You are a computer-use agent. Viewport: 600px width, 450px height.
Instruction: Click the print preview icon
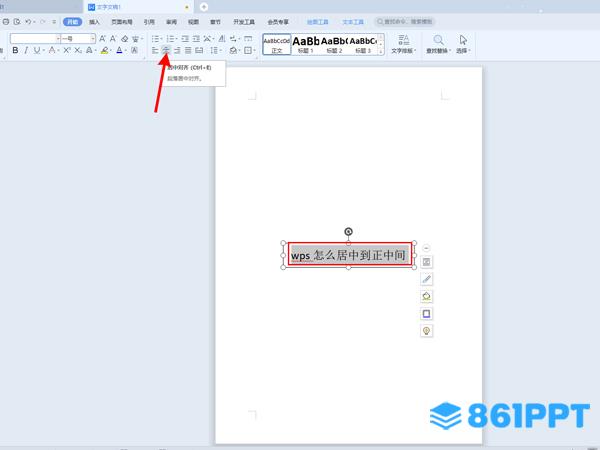click(x=17, y=22)
